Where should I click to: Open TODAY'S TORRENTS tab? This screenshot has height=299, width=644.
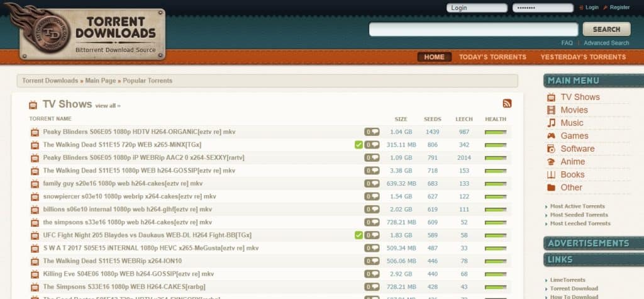pyautogui.click(x=492, y=57)
